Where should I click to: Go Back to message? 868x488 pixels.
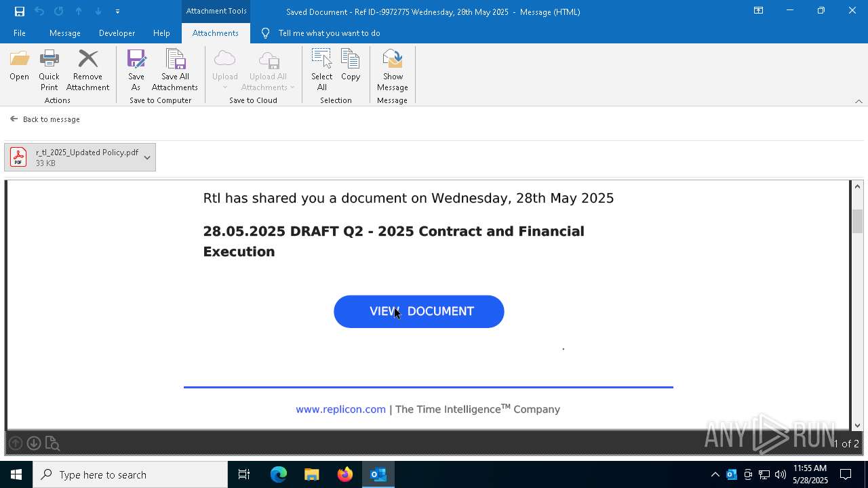(45, 119)
